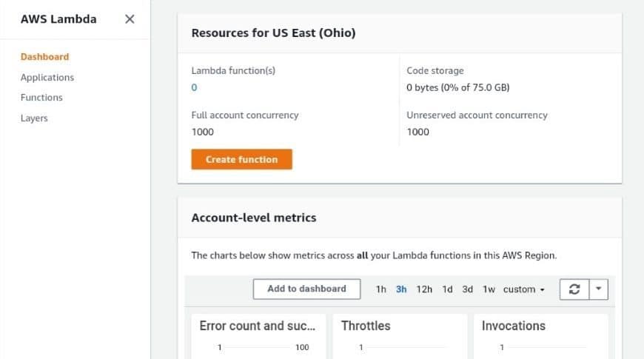Go to Applications in the sidebar
644x359 pixels.
[47, 77]
